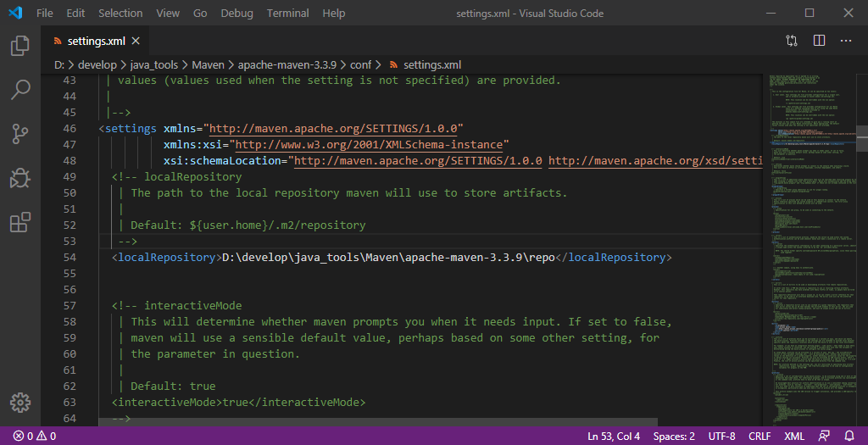Open the View menu

168,14
